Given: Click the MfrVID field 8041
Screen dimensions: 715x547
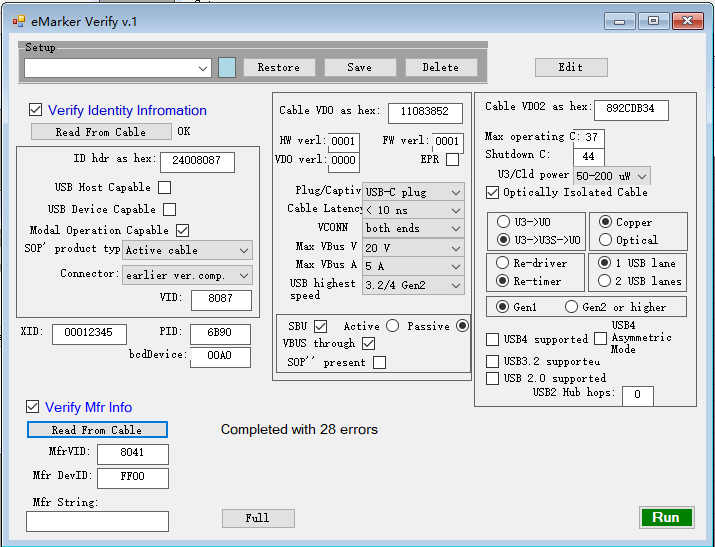Looking at the screenshot, I should point(133,454).
